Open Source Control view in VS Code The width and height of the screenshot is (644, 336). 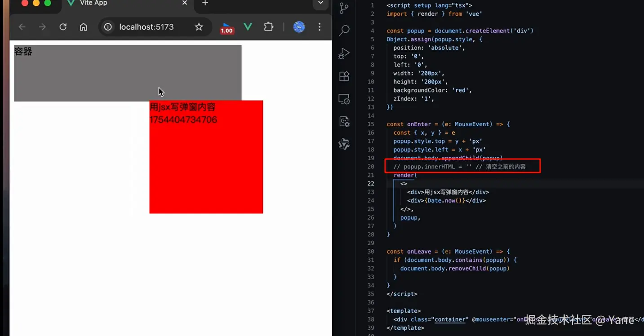click(x=344, y=8)
